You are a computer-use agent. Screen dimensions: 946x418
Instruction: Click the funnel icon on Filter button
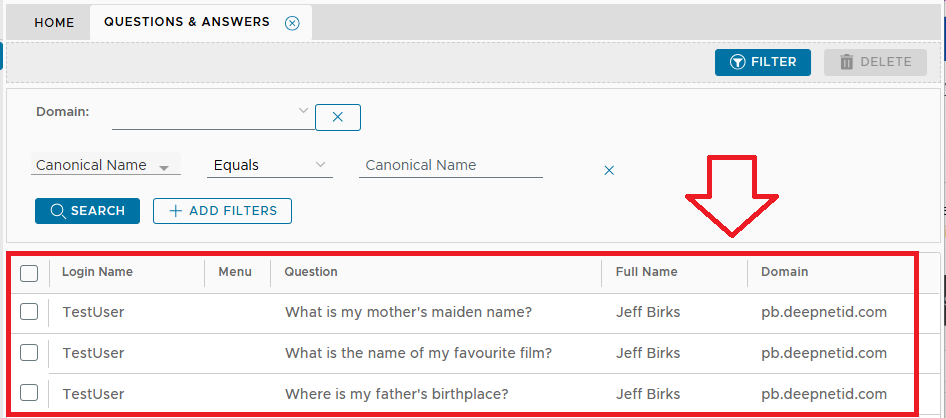[x=737, y=62]
